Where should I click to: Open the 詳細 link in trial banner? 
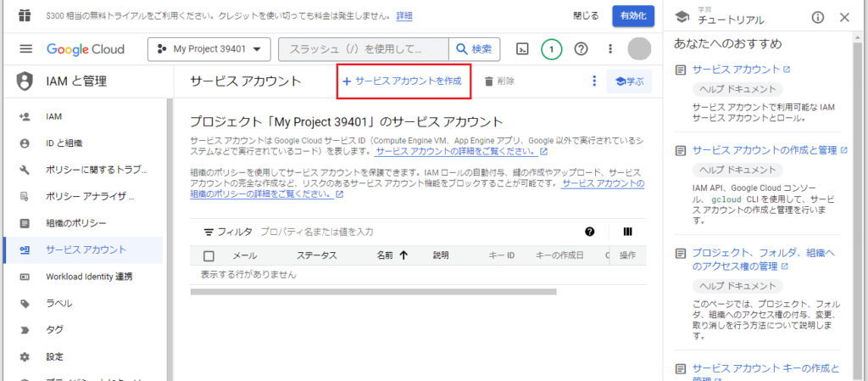tap(404, 16)
